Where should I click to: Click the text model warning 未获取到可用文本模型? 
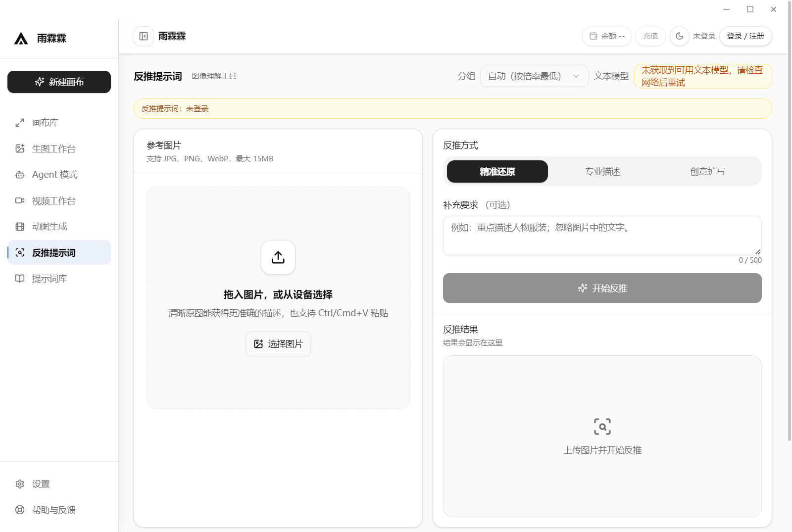click(703, 76)
